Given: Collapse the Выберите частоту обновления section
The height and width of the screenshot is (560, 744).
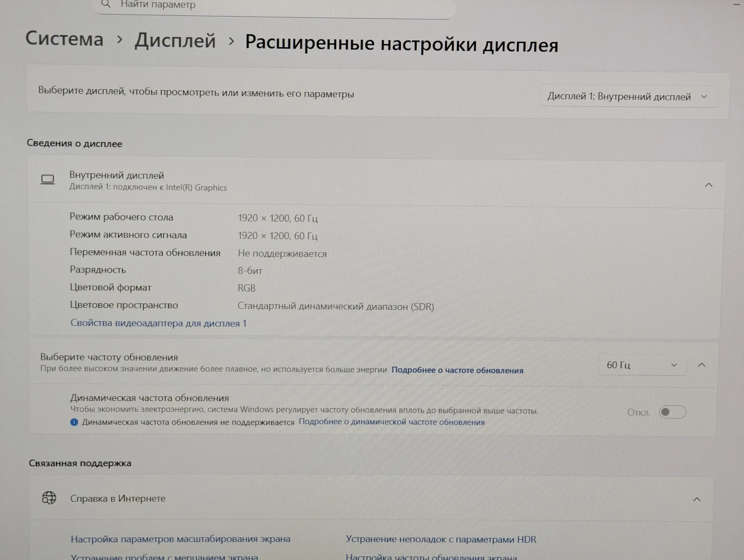Looking at the screenshot, I should [x=701, y=365].
